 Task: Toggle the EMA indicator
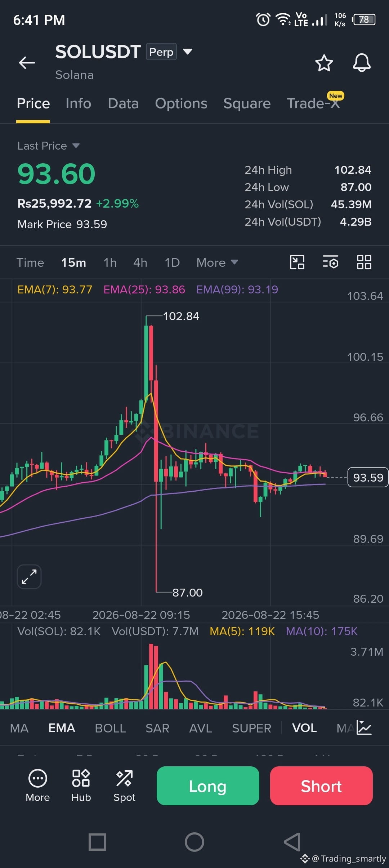[62, 728]
